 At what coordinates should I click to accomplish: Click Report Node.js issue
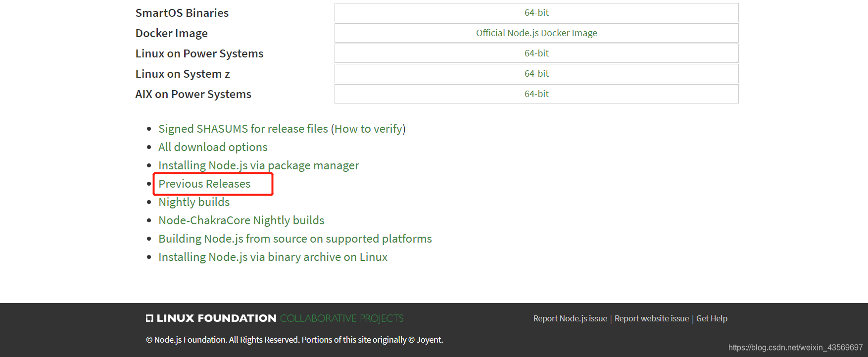click(x=570, y=318)
